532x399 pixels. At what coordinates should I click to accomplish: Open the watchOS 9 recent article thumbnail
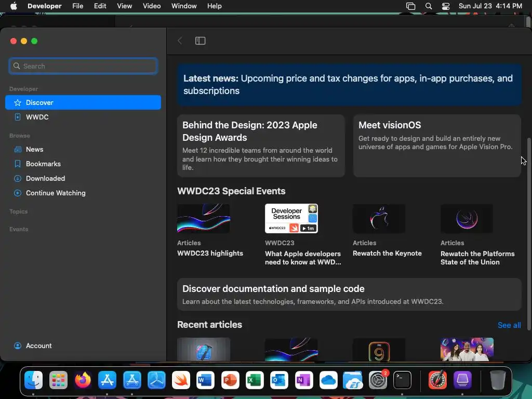tap(379, 350)
